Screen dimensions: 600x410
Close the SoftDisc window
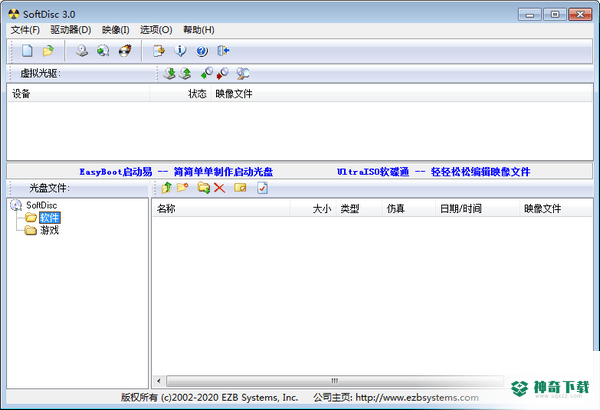point(580,15)
